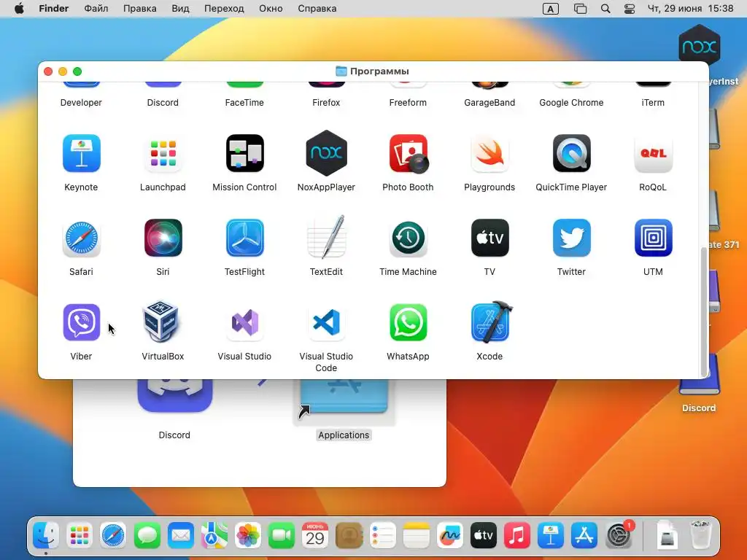Open the Файл menu
This screenshot has width=747, height=560.
coord(96,9)
